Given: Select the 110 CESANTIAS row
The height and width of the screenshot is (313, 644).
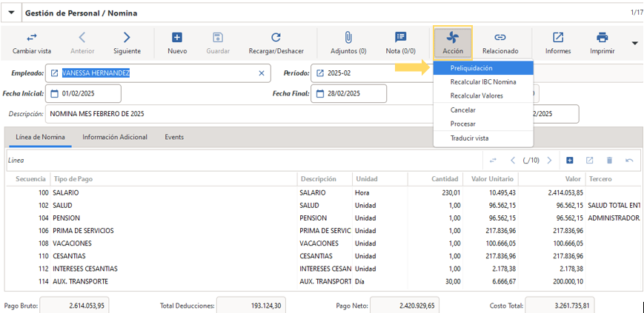Looking at the screenshot, I should (324, 256).
